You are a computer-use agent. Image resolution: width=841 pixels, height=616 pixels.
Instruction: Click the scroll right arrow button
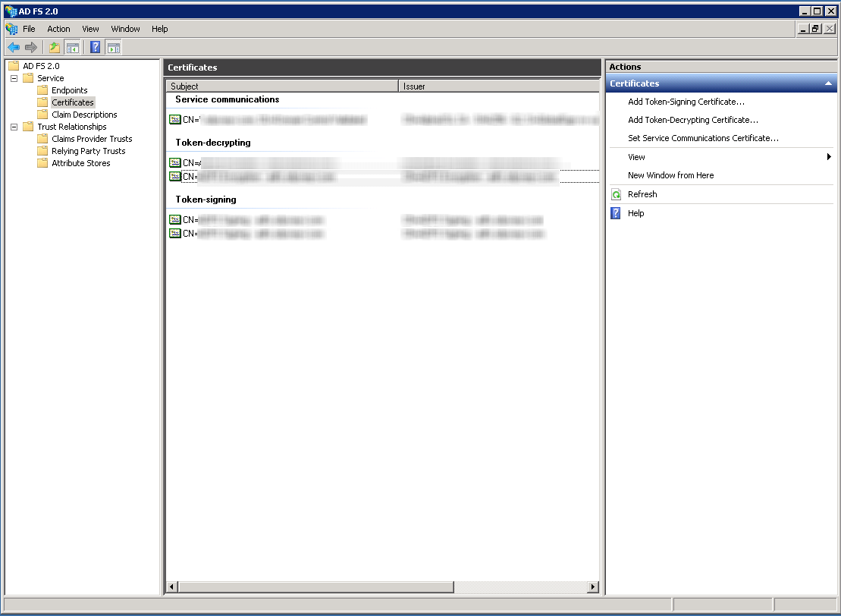pyautogui.click(x=593, y=587)
